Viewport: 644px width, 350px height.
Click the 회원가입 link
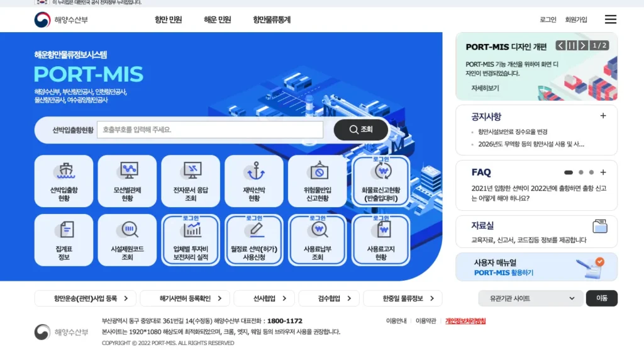click(x=576, y=20)
